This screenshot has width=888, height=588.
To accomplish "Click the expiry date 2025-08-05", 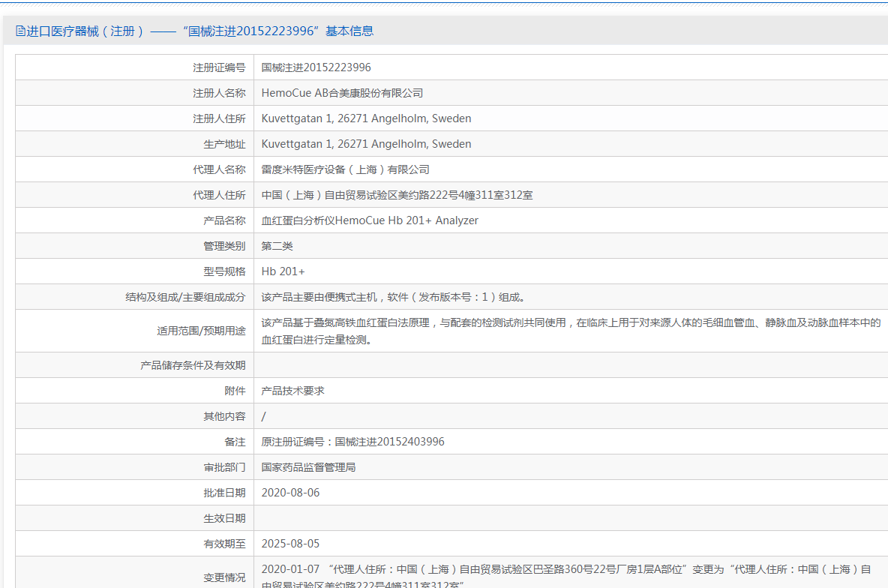I will click(x=290, y=544).
